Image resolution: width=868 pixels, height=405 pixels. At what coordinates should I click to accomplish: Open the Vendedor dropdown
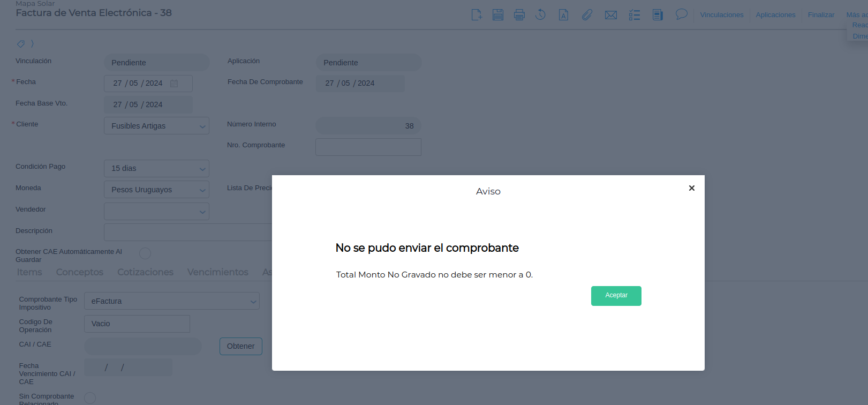[x=156, y=211]
